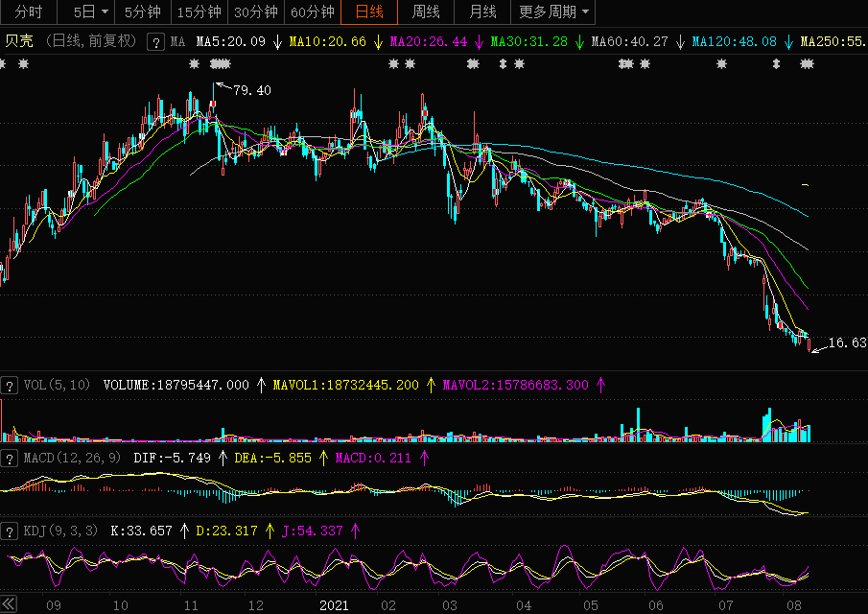868x614 pixels.
Task: Click the MA10:20.66 value label
Action: (x=328, y=41)
